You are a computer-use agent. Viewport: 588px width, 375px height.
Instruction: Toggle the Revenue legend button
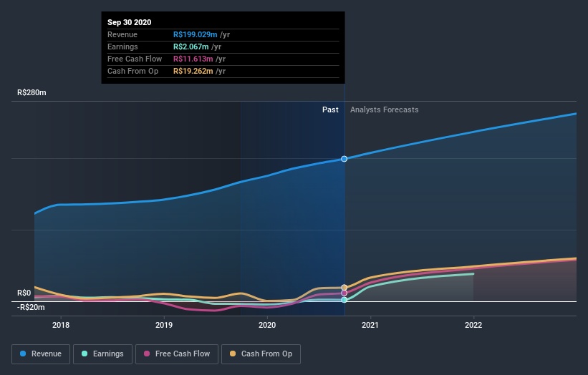coord(41,354)
